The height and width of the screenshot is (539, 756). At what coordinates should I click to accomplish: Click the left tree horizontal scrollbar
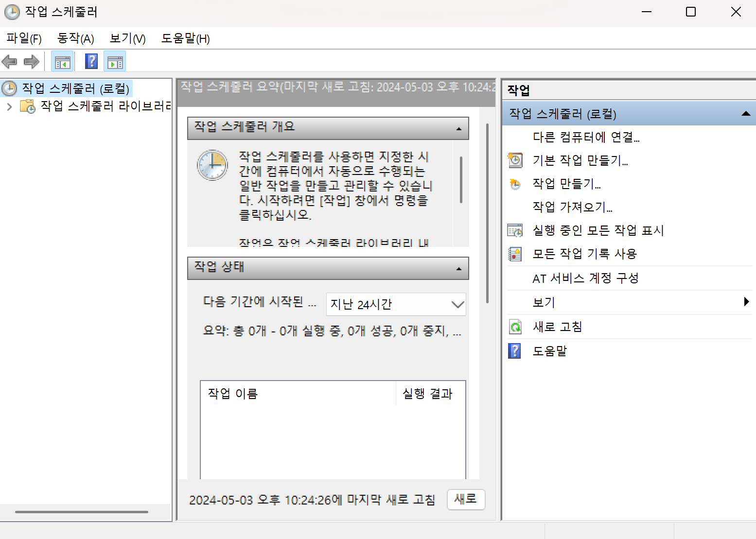pyautogui.click(x=82, y=512)
